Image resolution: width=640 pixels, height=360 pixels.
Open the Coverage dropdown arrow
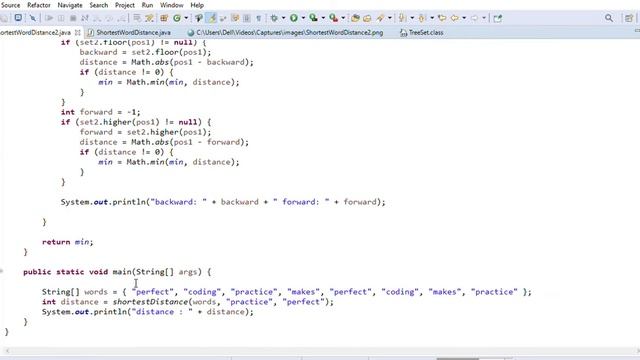pos(323,18)
